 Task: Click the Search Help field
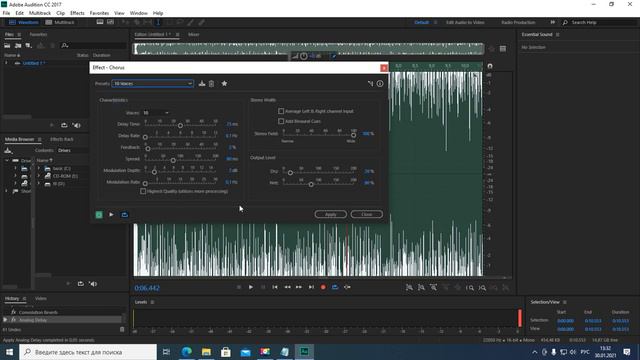(x=600, y=22)
